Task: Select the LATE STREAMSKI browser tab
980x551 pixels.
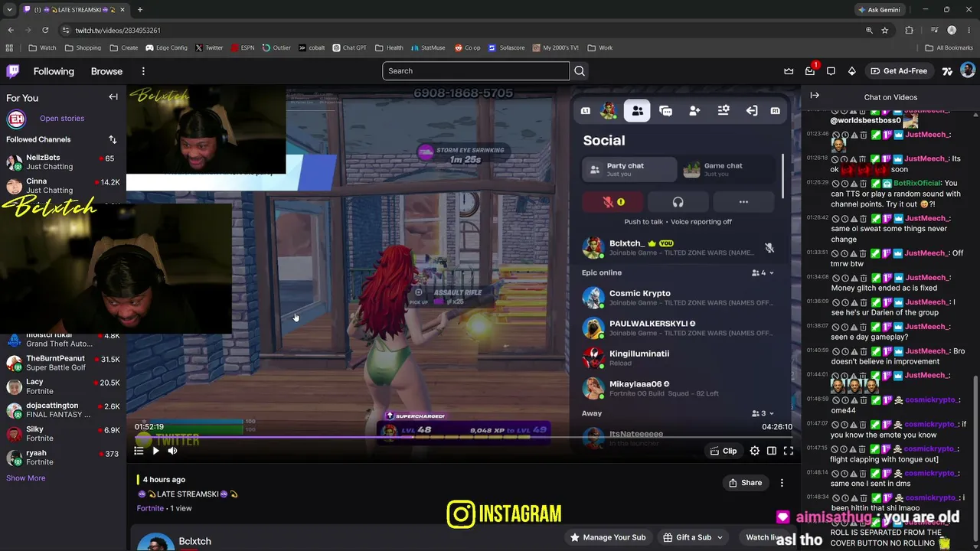Action: tap(73, 9)
